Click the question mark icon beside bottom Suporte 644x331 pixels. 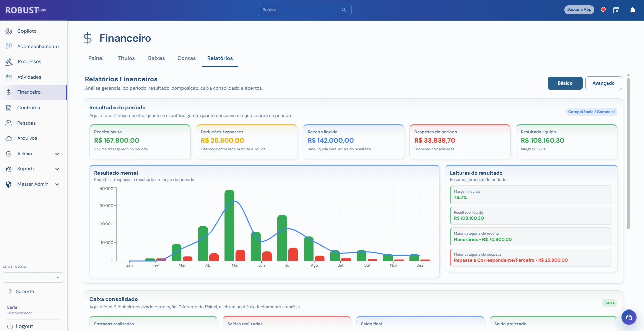click(10, 292)
